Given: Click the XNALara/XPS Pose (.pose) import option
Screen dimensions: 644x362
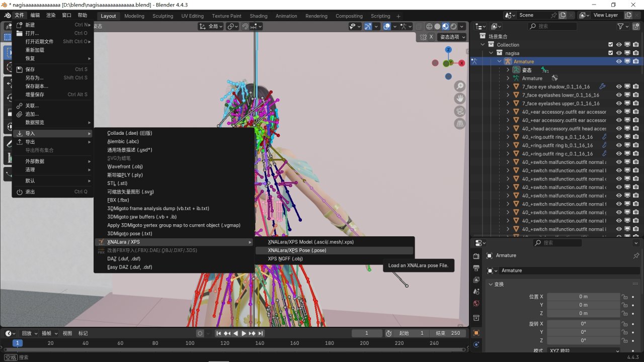Looking at the screenshot, I should click(x=297, y=250).
